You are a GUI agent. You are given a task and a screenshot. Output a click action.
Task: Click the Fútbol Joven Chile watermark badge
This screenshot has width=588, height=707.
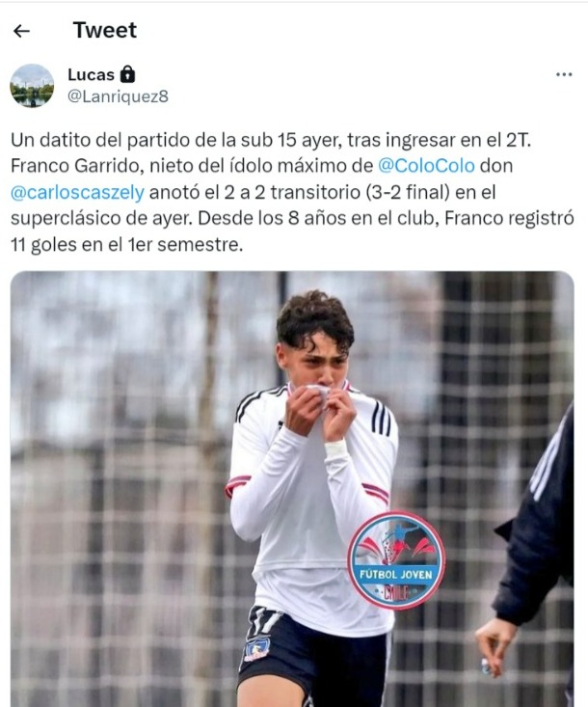[x=396, y=559]
